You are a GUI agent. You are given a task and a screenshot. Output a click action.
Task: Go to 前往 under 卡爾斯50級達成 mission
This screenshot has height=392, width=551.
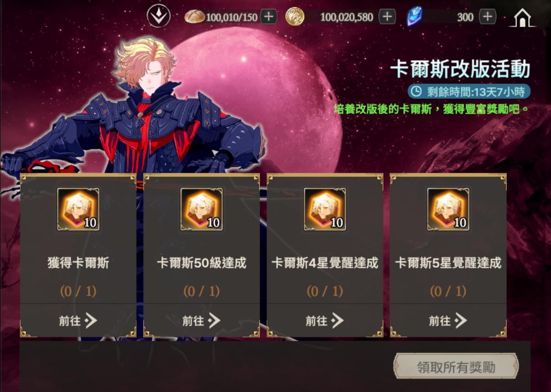(x=201, y=320)
